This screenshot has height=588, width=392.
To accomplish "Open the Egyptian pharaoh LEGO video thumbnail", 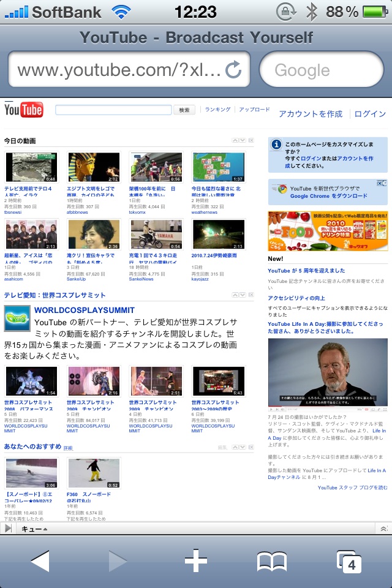I will pos(94,167).
